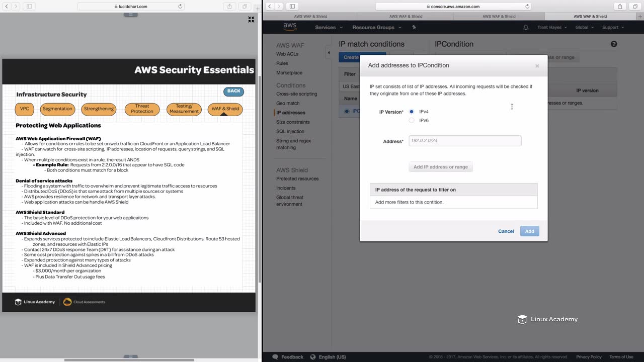644x362 pixels.
Task: Click the Address input field
Action: (465, 141)
